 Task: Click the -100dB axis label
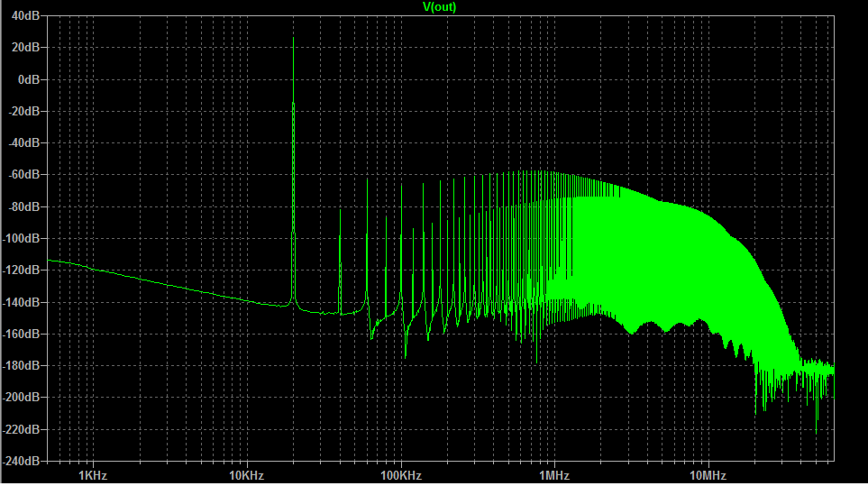pyautogui.click(x=22, y=239)
